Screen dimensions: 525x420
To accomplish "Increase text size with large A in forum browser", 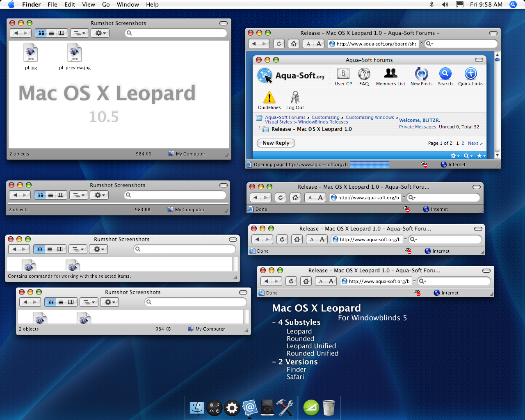I will click(319, 44).
